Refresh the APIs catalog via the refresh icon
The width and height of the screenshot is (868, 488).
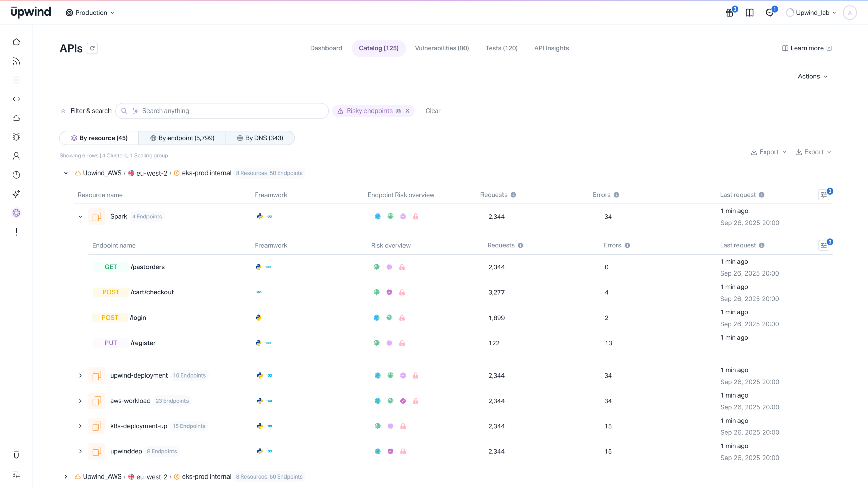[92, 48]
